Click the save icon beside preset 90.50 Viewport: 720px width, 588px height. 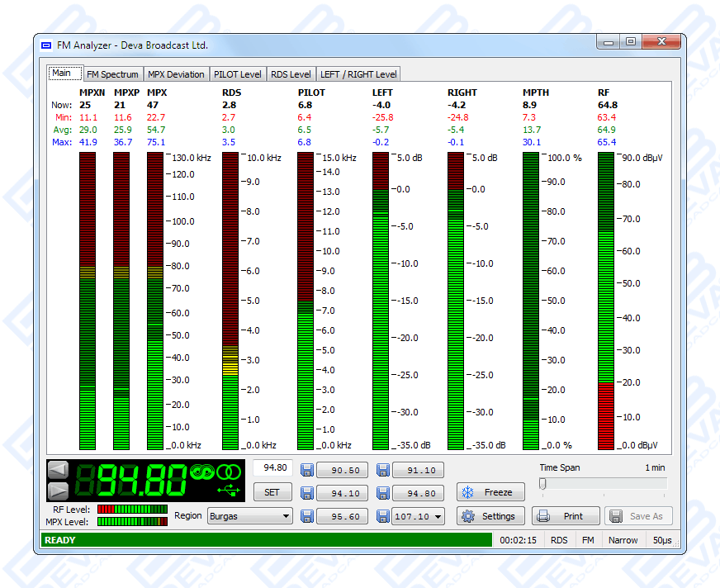(x=306, y=471)
